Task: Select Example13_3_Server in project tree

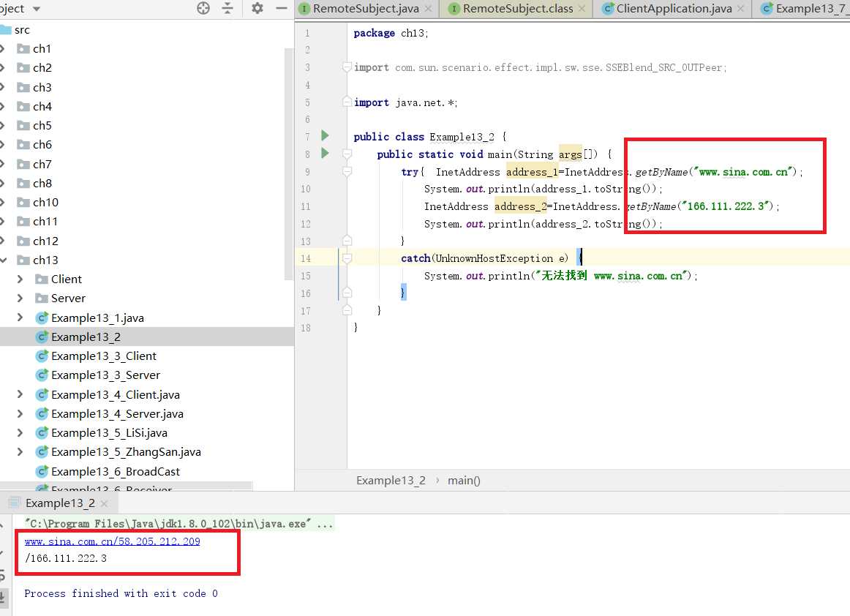Action: point(105,375)
